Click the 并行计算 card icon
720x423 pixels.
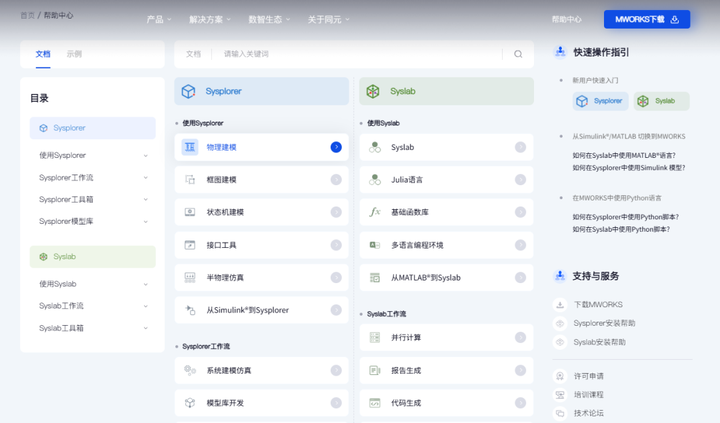click(375, 338)
